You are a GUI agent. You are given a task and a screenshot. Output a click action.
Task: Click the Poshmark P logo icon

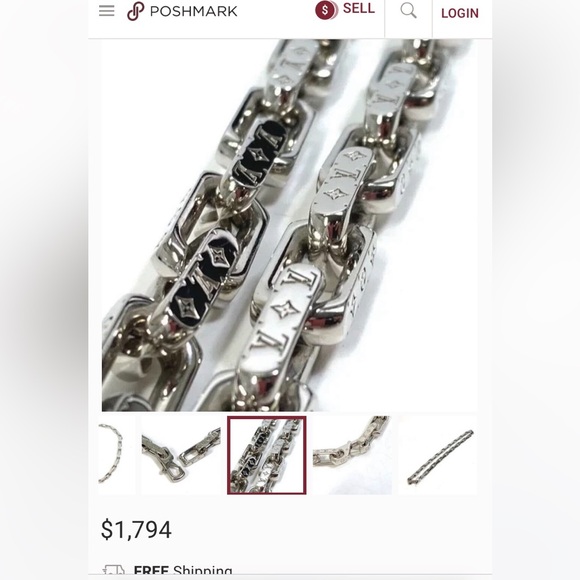[135, 11]
